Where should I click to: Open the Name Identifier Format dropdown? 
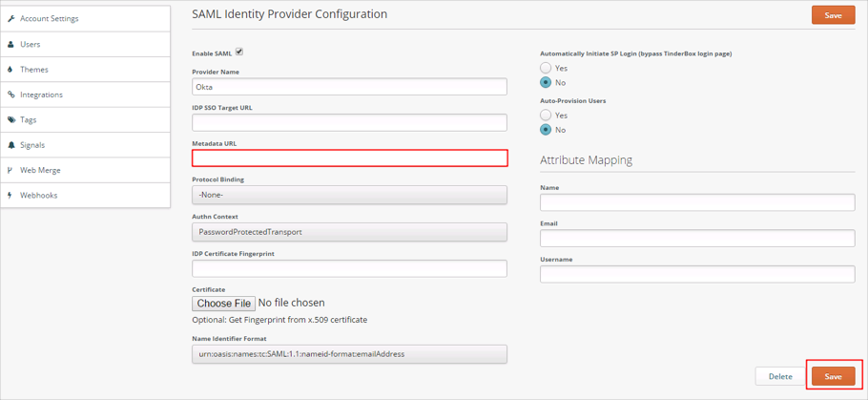[x=349, y=354]
